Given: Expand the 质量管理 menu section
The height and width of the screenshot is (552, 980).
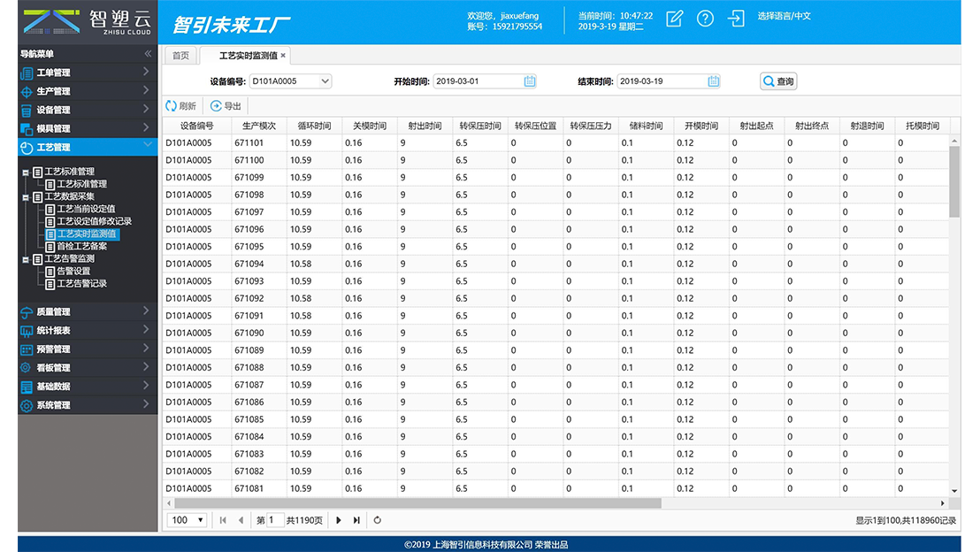Looking at the screenshot, I should [87, 311].
